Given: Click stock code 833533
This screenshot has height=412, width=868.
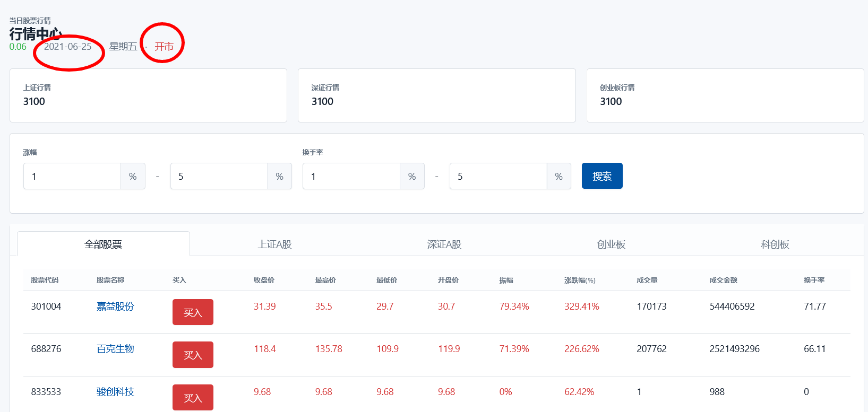Looking at the screenshot, I should point(46,392).
